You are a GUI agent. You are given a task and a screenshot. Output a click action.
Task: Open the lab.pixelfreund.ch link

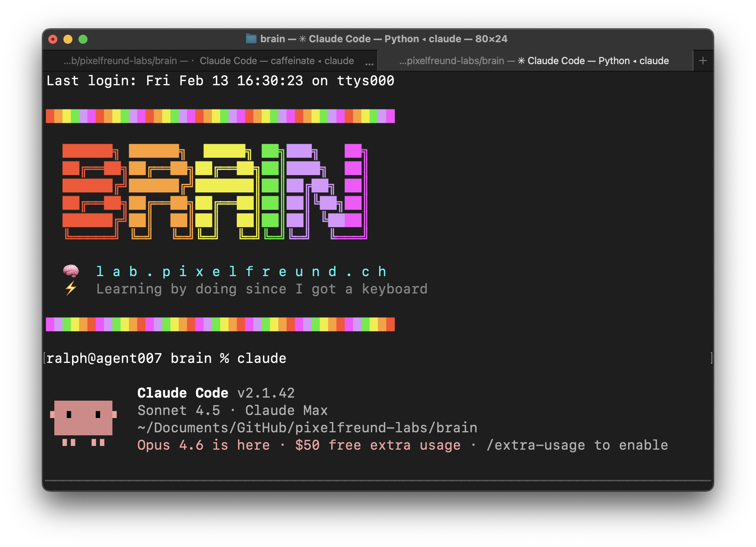coord(241,271)
